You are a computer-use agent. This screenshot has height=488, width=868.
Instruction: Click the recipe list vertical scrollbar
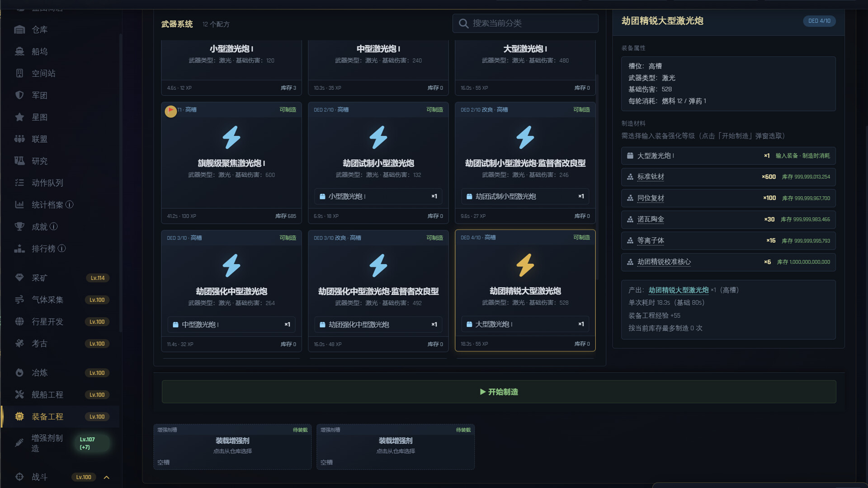click(597, 176)
